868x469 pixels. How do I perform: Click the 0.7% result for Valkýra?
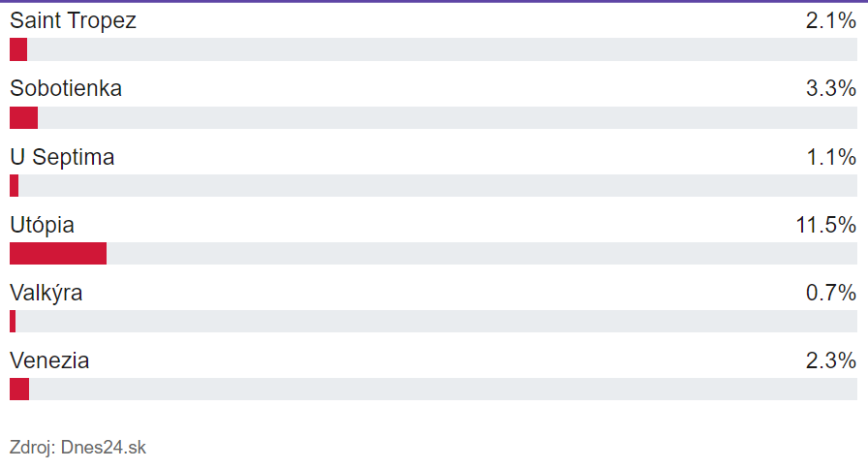click(830, 293)
